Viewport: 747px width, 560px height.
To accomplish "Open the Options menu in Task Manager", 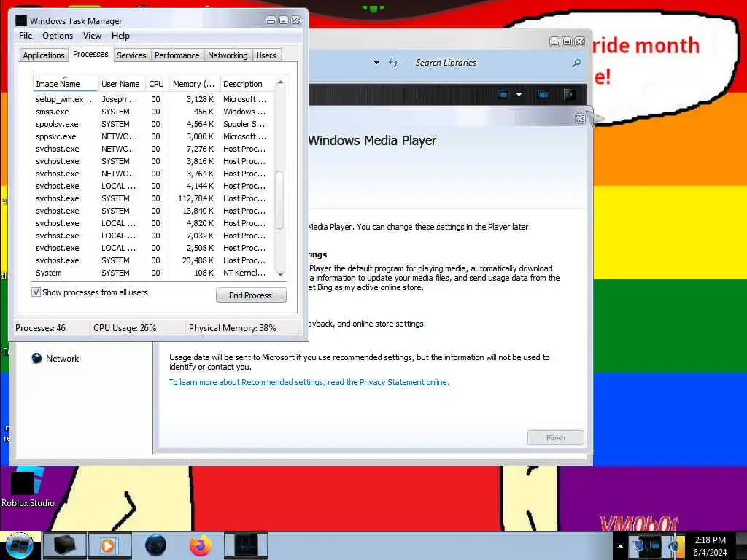I will click(58, 36).
